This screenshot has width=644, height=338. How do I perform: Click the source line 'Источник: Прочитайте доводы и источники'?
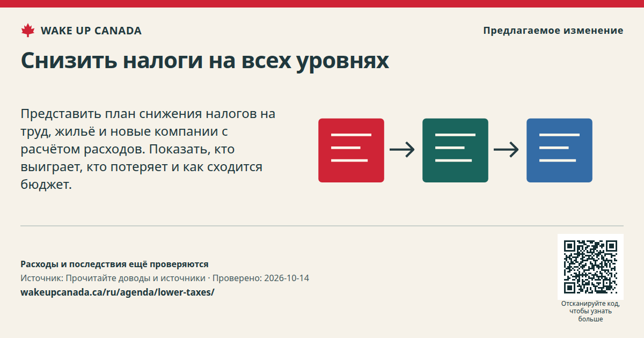pyautogui.click(x=113, y=278)
